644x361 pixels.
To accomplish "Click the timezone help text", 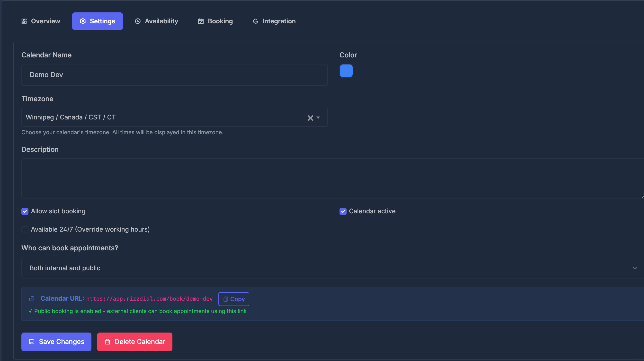I will pyautogui.click(x=122, y=132).
